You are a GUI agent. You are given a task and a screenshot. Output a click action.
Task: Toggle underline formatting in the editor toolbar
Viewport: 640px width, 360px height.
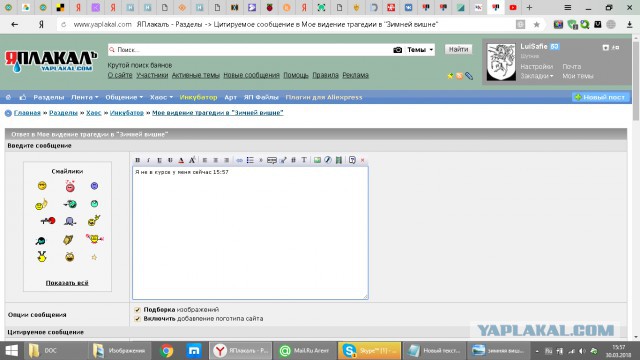160,160
